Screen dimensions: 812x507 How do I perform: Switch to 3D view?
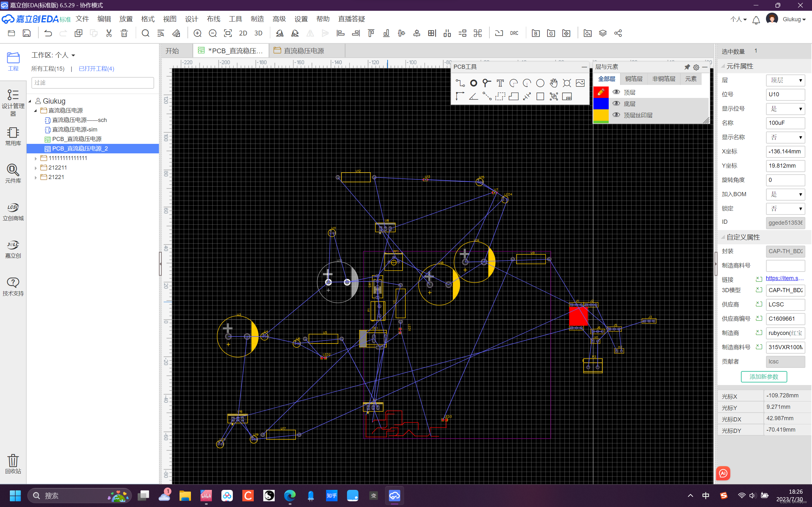coord(258,33)
